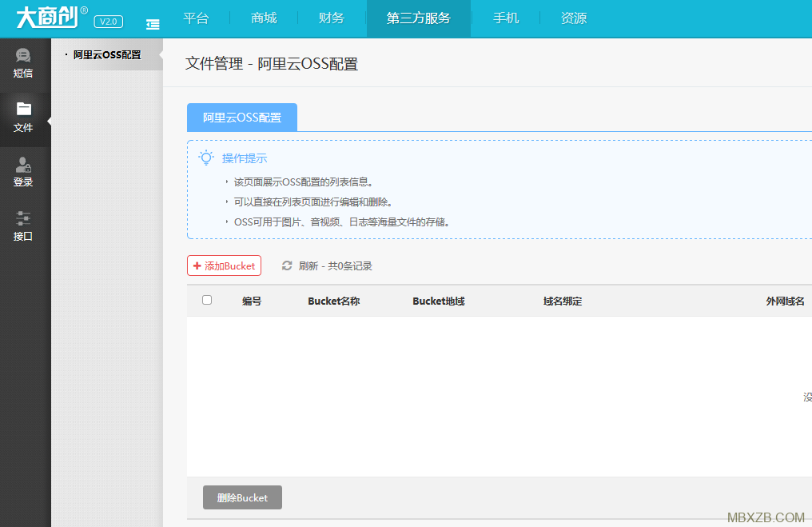Switch to the 阿里云OSS配置 tab
Screen dimensions: 812x527
[x=242, y=118]
